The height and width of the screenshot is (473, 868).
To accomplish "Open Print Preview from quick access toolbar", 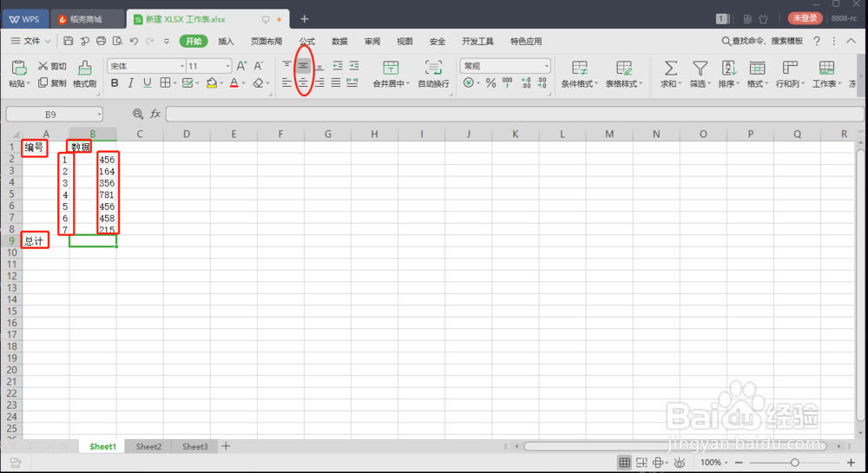I will (117, 41).
